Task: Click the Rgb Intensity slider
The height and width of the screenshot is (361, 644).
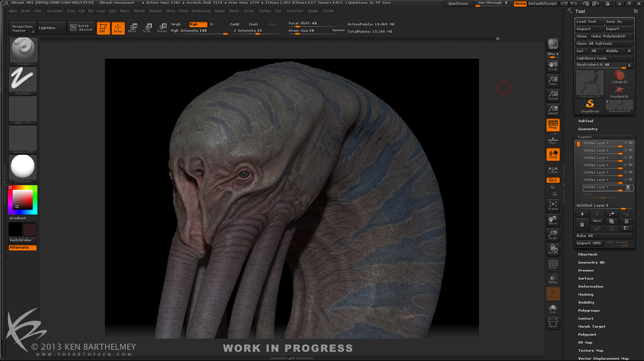Action: 199,31
